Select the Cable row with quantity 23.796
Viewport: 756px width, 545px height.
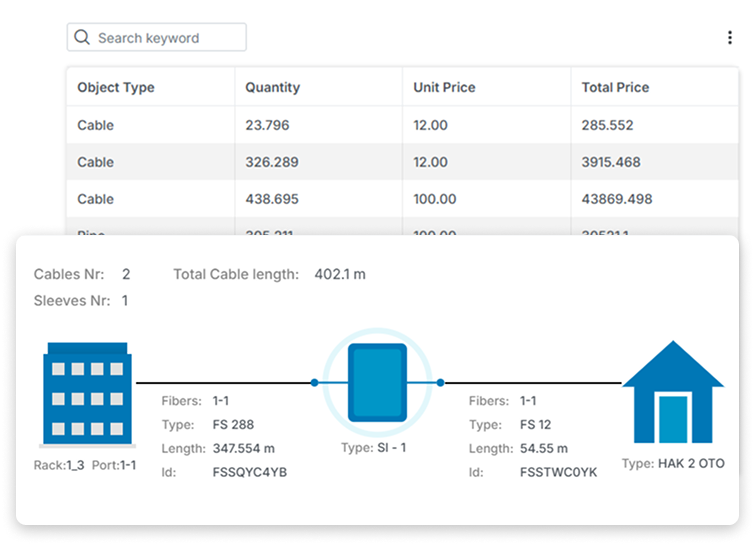pos(402,125)
